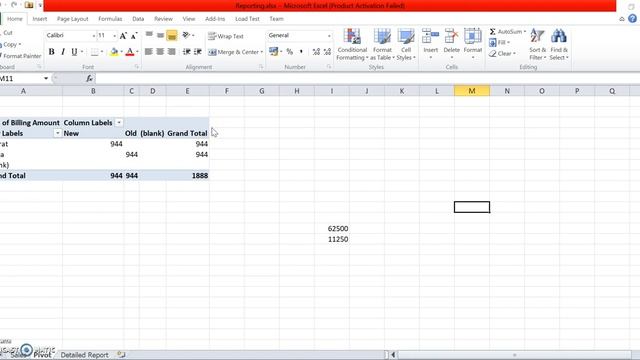640x360 pixels.
Task: Click AutoSum
Action: click(x=505, y=31)
